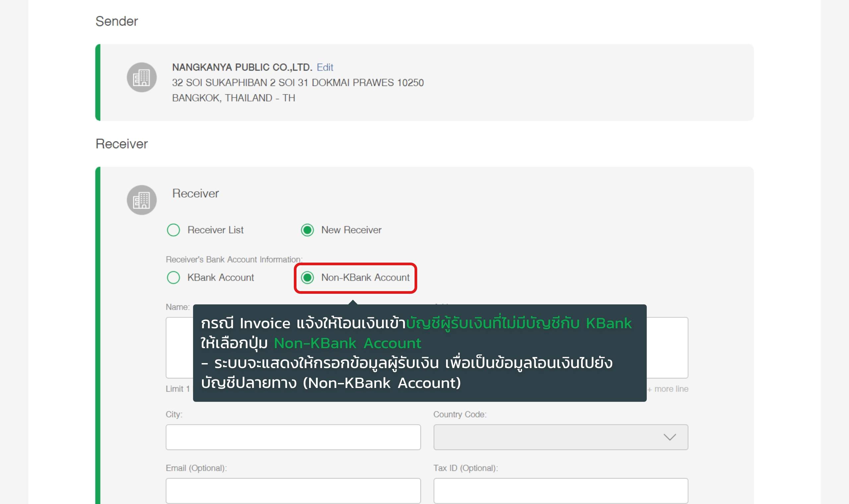Click the Receiver List label text

[x=215, y=230]
